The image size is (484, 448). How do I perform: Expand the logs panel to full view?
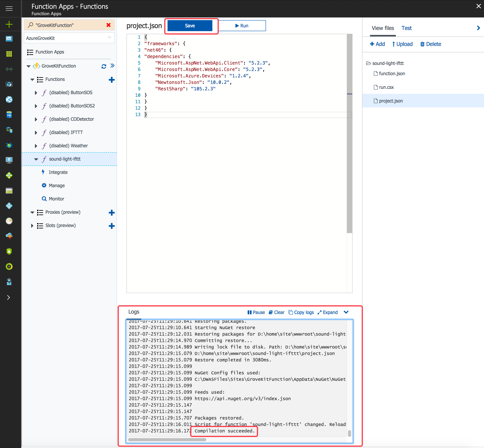(327, 312)
